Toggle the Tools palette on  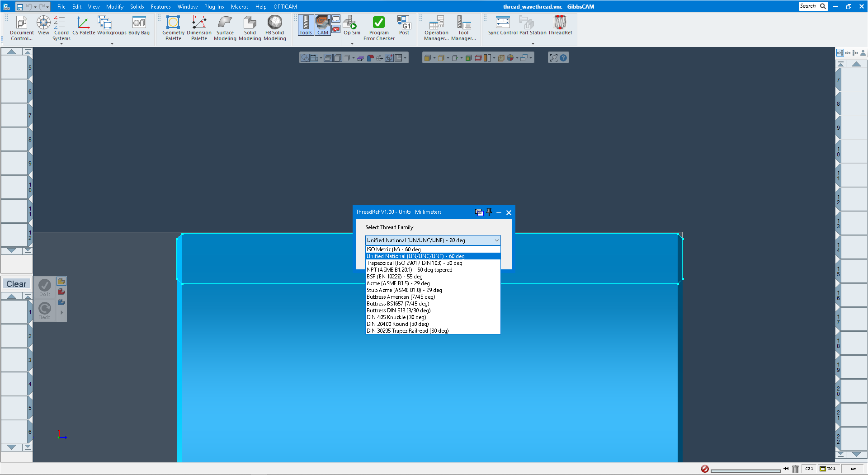tap(306, 25)
